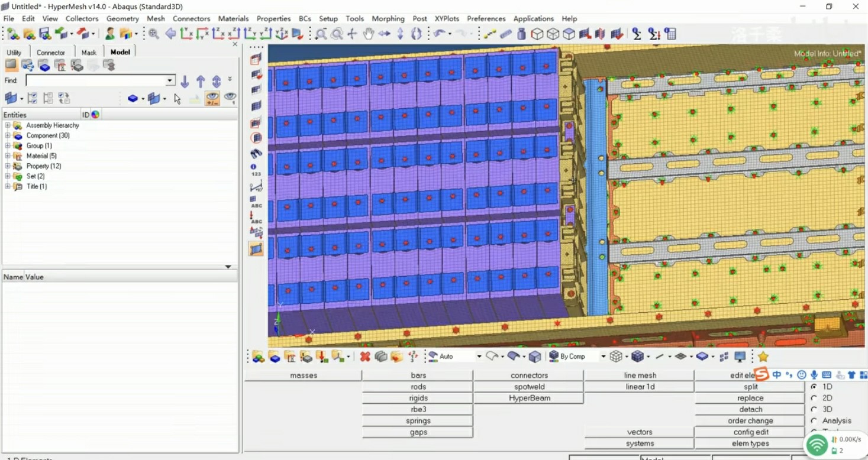
Task: Open the Find field dropdown arrow
Action: [x=170, y=80]
